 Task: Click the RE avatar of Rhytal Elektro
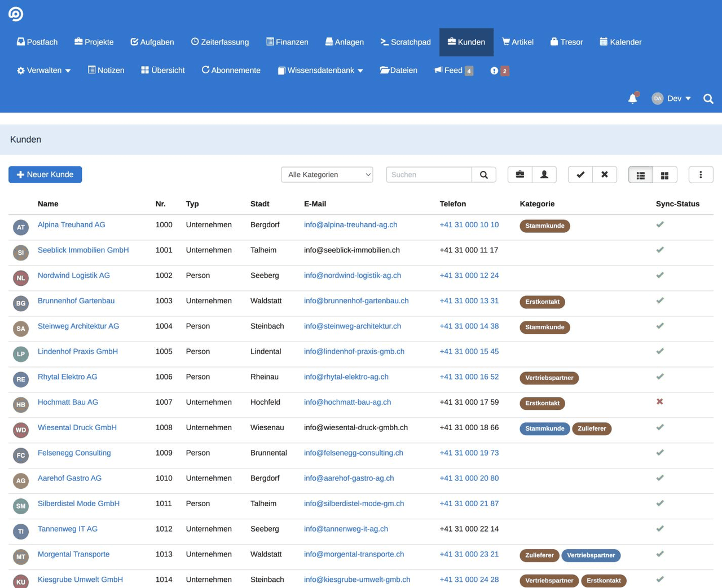(21, 379)
